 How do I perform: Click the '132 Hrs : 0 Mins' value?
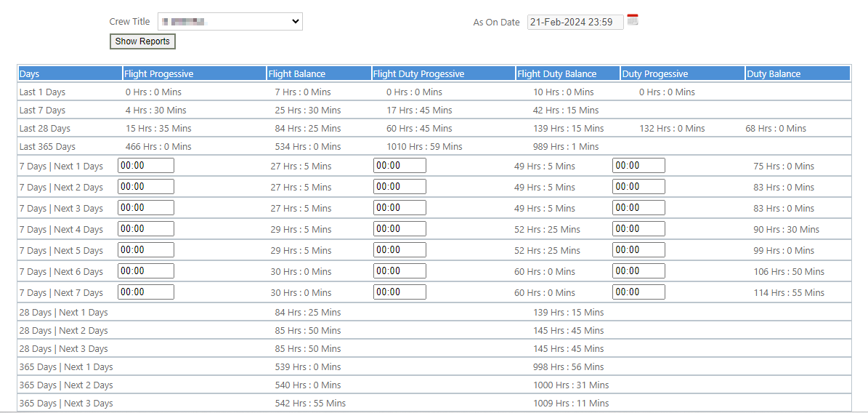click(672, 129)
